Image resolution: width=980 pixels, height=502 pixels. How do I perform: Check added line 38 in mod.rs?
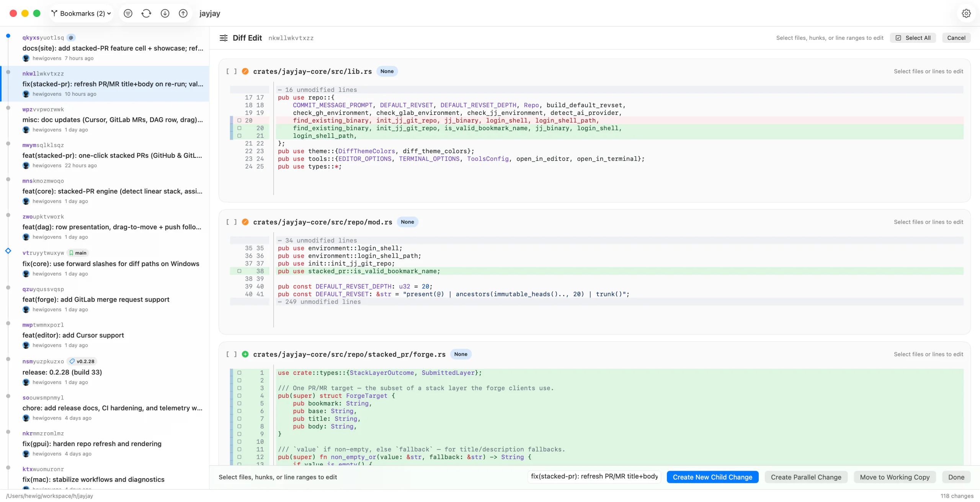[239, 271]
